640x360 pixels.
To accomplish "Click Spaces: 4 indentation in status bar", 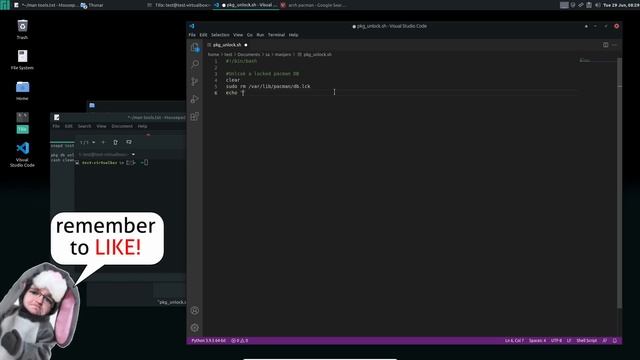I will pos(537,340).
